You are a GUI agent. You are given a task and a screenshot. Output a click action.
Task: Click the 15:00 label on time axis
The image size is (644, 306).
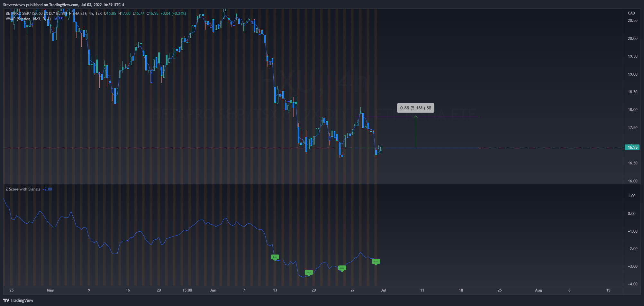point(187,290)
